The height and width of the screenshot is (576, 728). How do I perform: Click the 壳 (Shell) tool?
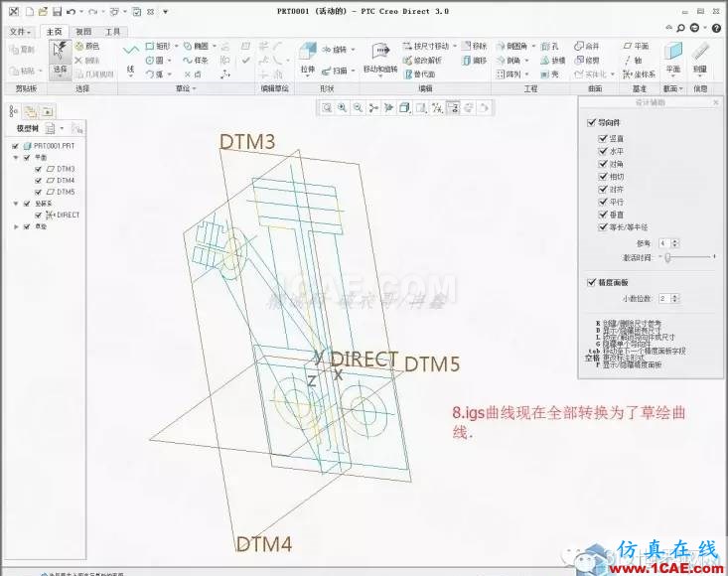[549, 73]
